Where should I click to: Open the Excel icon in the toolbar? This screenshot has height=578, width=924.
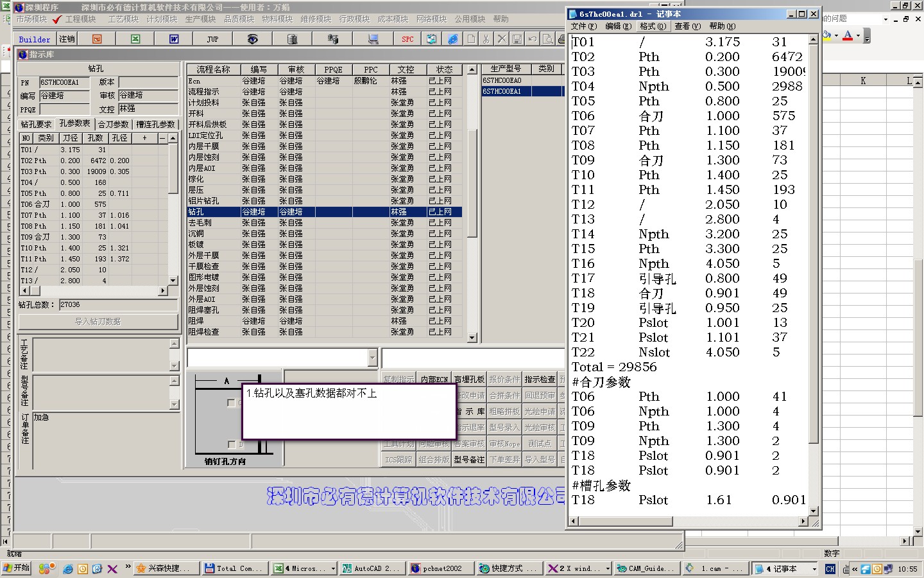pos(135,39)
